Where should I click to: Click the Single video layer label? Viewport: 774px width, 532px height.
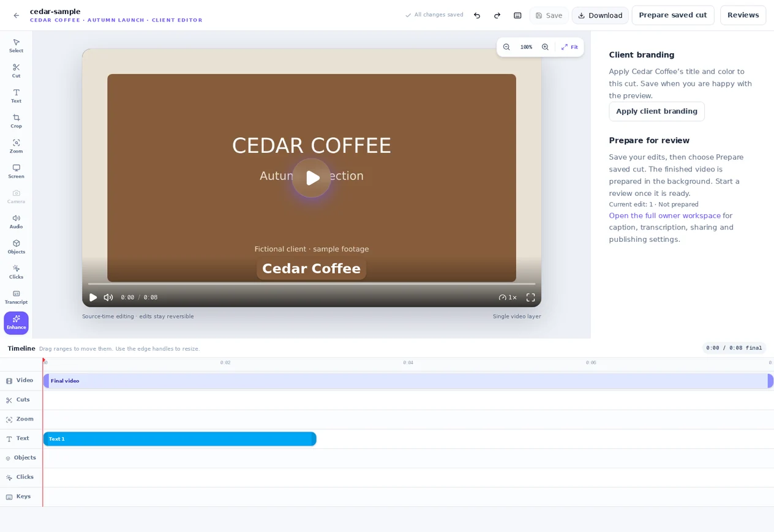[x=517, y=317]
